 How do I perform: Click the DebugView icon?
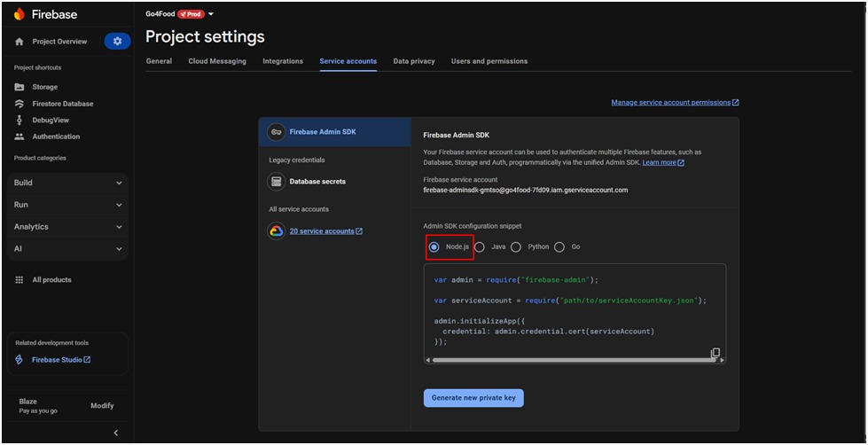20,120
